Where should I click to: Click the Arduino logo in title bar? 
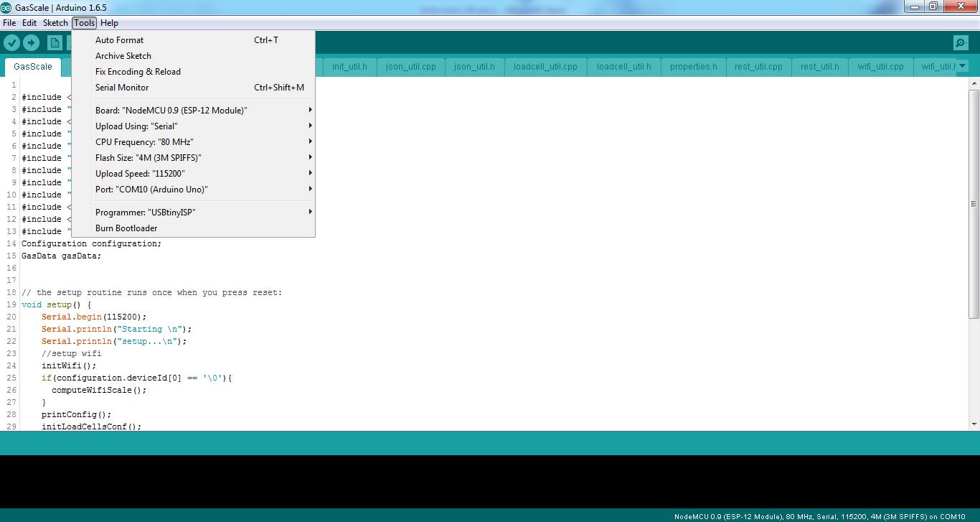pyautogui.click(x=6, y=6)
